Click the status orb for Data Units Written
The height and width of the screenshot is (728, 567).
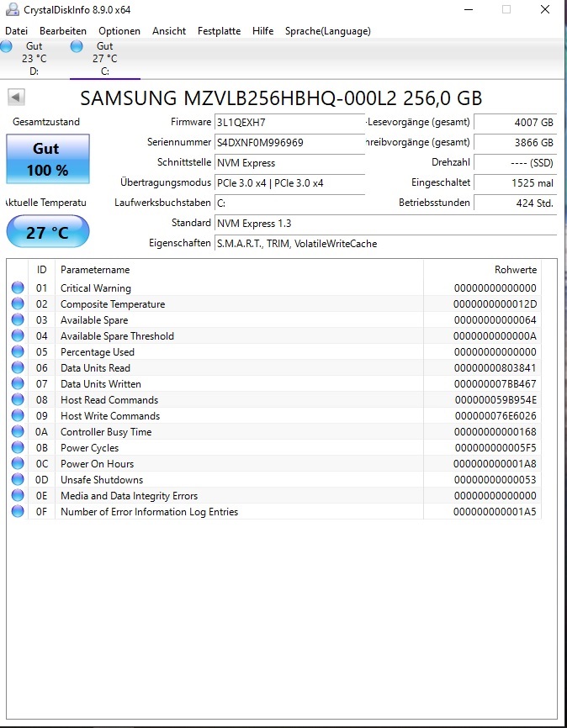coord(18,383)
